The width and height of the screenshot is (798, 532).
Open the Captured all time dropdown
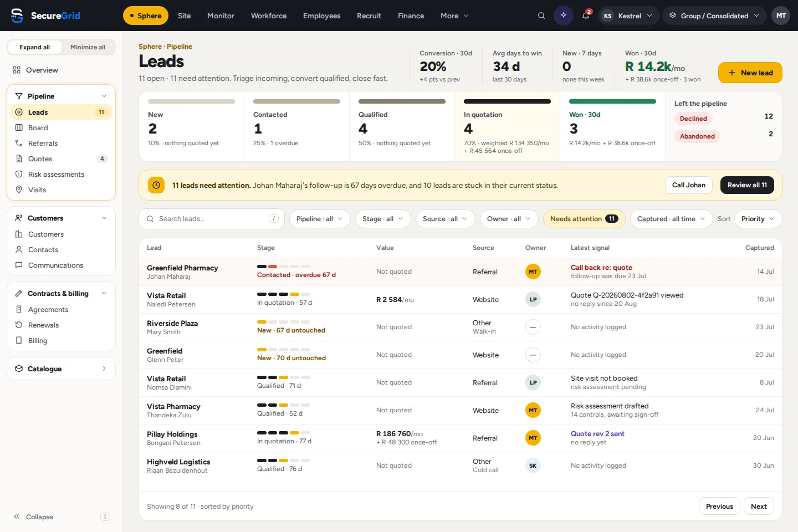[671, 219]
